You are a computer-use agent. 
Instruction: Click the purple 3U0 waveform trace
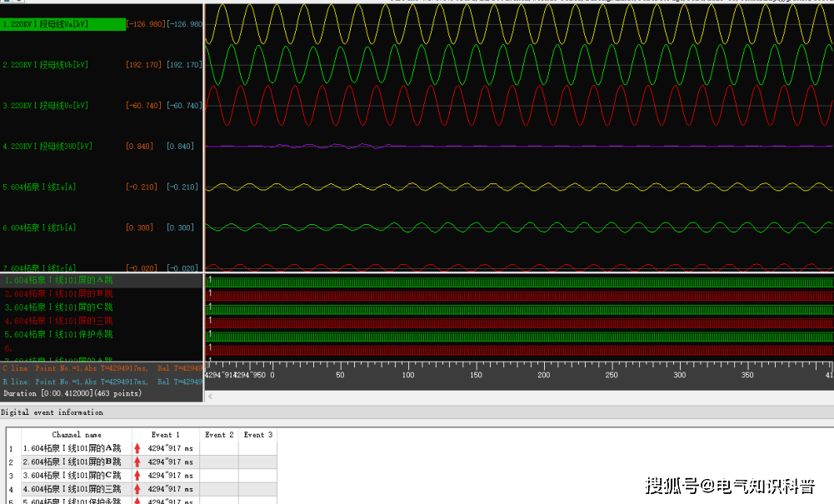click(518, 146)
